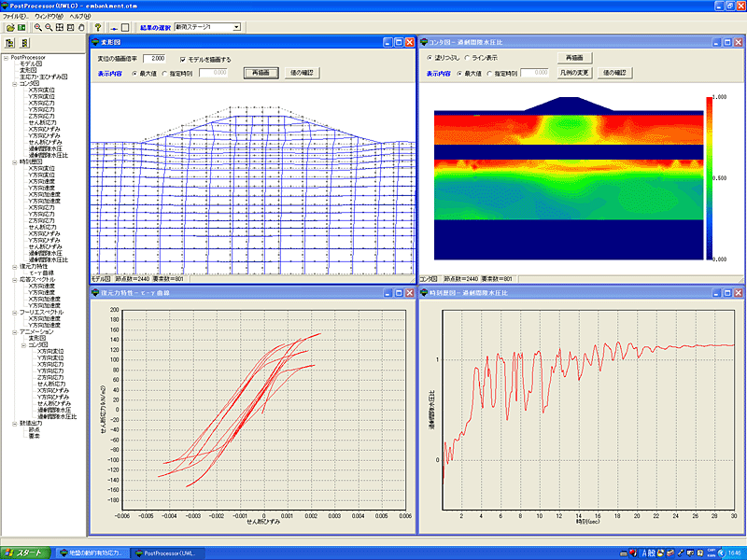Click the green save icon beside open
747x560 pixels.
coord(21,28)
